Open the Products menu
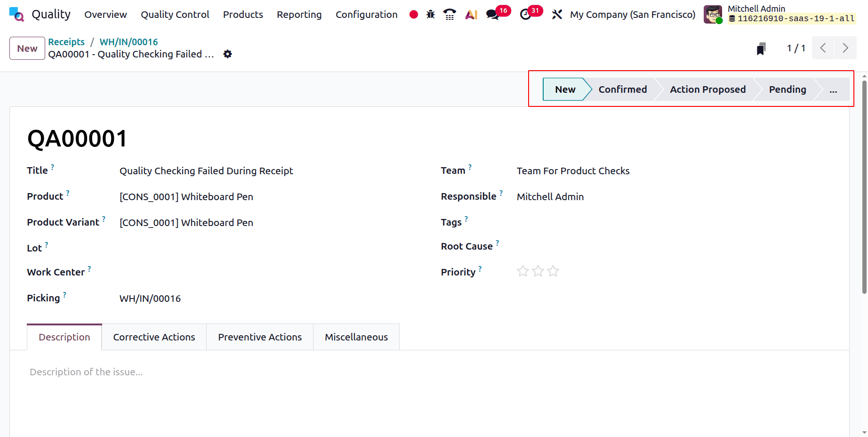 (243, 15)
